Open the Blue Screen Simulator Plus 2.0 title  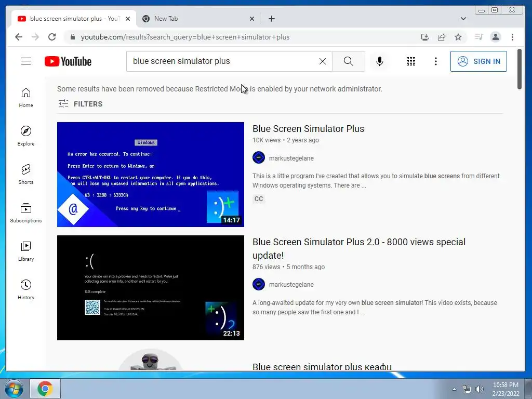pos(359,248)
